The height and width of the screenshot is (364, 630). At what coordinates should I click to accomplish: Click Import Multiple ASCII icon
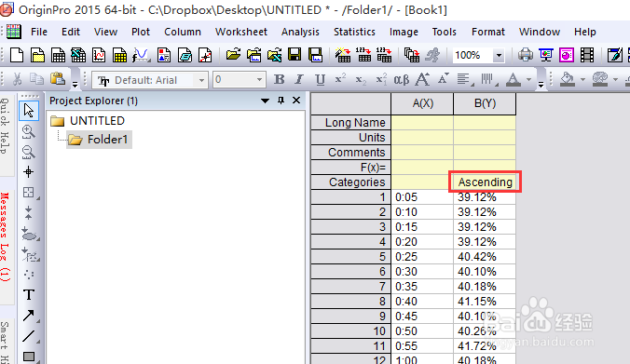(384, 55)
